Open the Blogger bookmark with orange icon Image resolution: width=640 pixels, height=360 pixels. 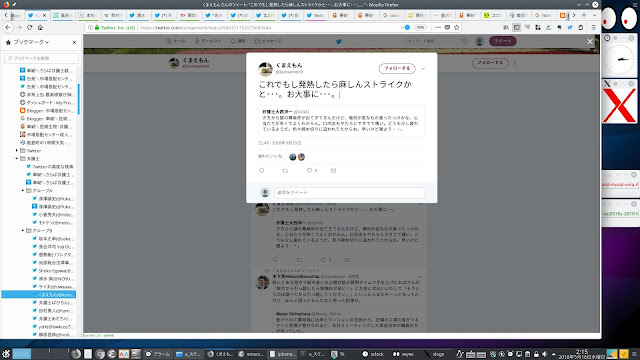pyautogui.click(x=47, y=111)
